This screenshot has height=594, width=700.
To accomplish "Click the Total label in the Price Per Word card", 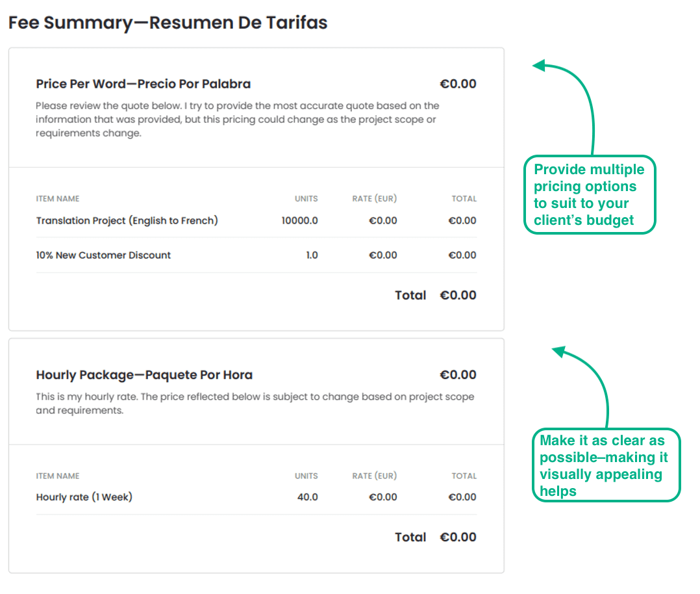I will (x=410, y=295).
